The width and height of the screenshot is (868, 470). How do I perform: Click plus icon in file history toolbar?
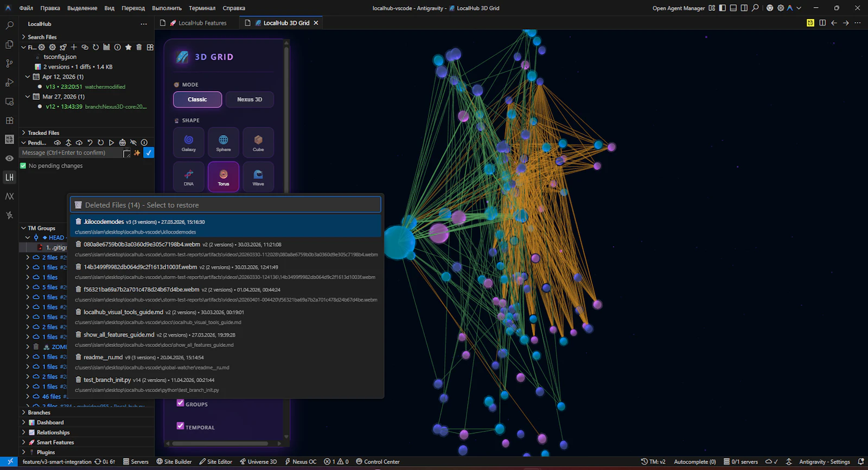74,47
